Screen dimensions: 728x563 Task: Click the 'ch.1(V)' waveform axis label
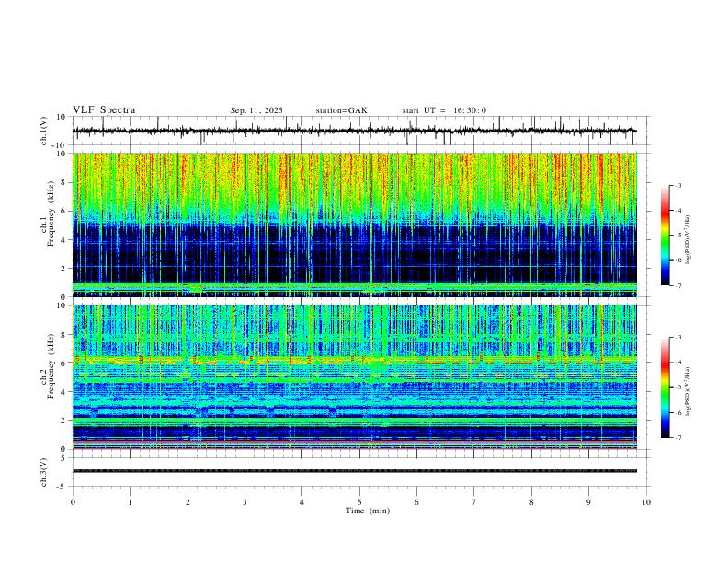[44, 131]
